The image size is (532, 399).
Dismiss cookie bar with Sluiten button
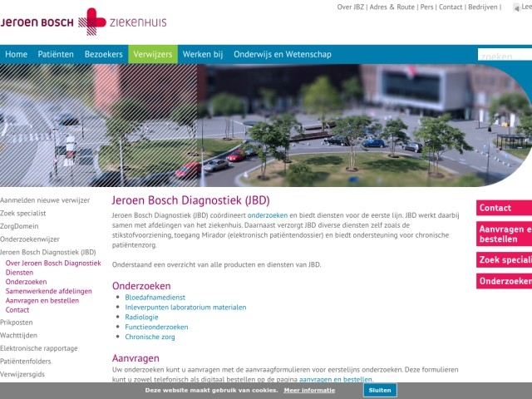380,391
